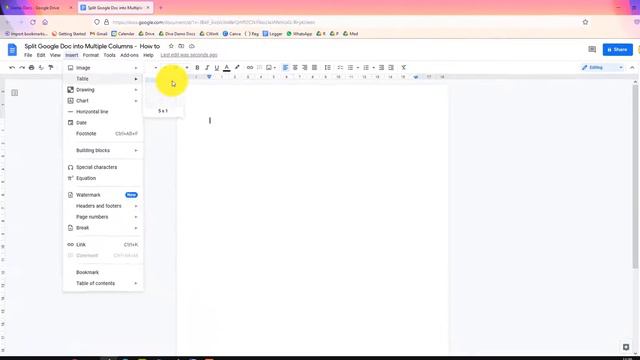Screen dimensions: 640x360
Task: Expand Building blocks submenu
Action: (x=103, y=151)
